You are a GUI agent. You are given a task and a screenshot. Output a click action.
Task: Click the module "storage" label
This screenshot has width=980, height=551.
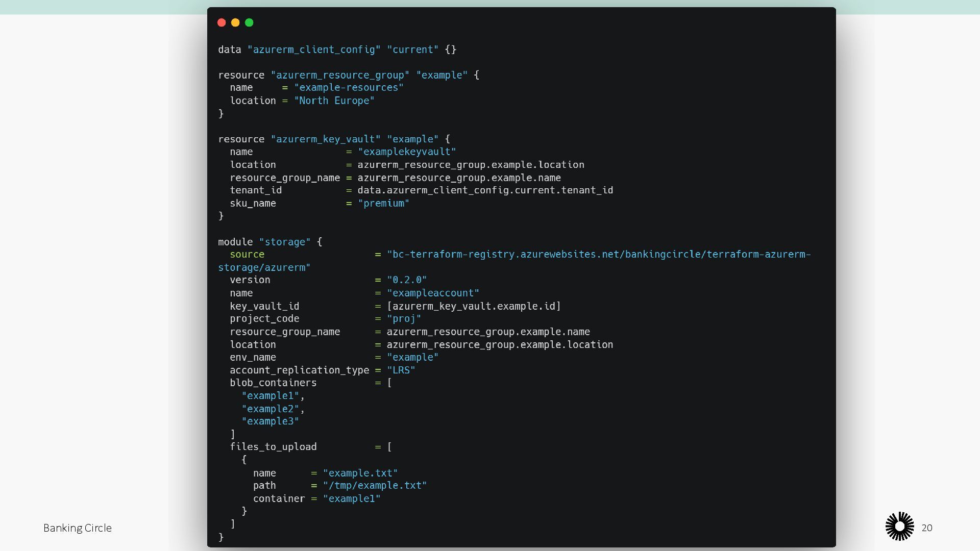point(284,242)
